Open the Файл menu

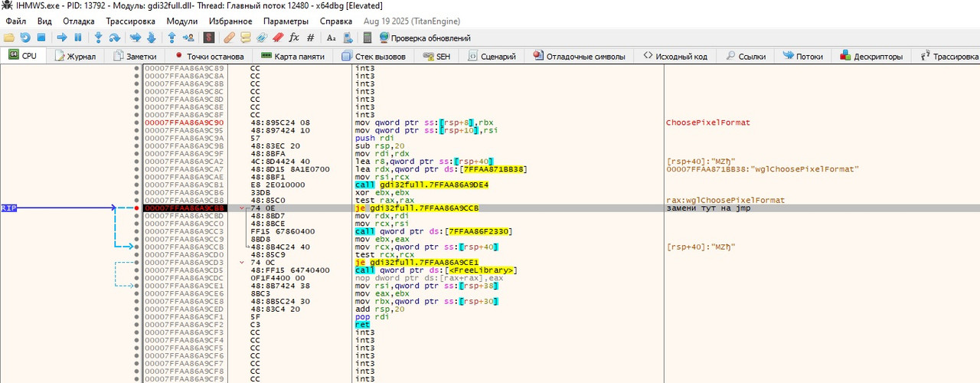(x=15, y=21)
